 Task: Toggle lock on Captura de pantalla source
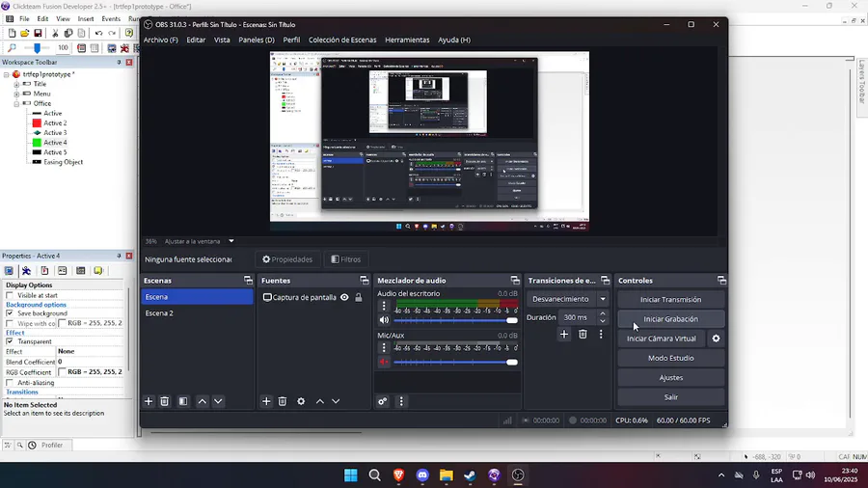click(x=359, y=297)
